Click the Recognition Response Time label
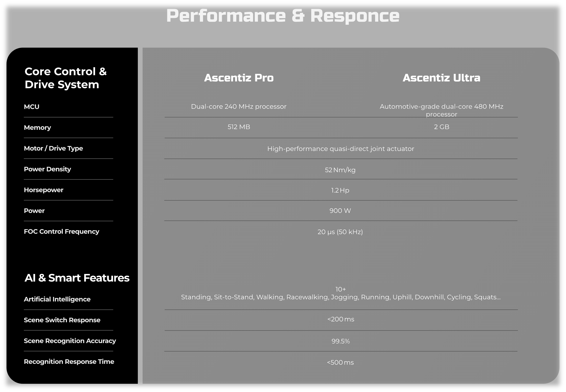This screenshot has height=392, width=566. coord(69,361)
